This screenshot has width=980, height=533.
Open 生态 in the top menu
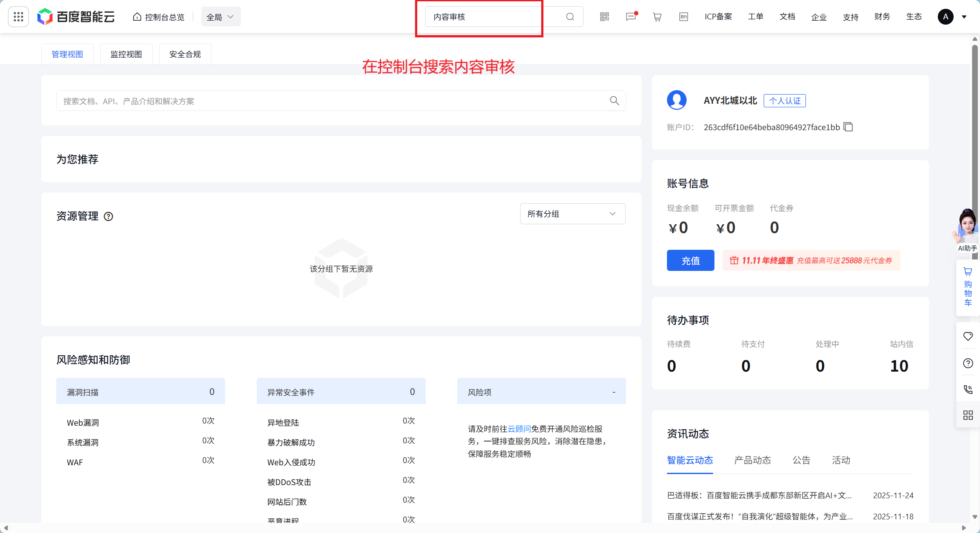(914, 17)
